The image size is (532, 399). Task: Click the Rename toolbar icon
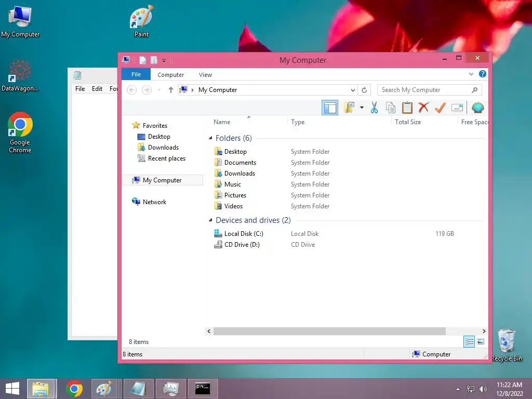(457, 108)
